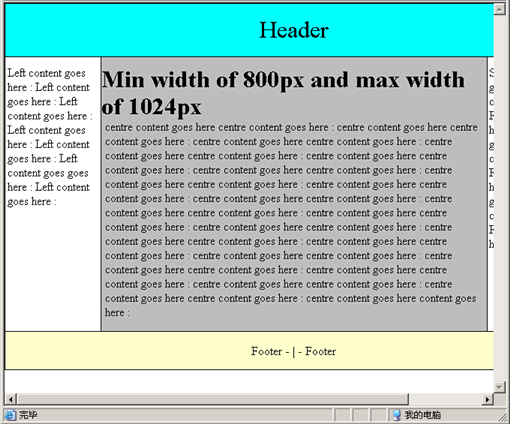This screenshot has height=424, width=510.
Task: Click the 完毕 status text
Action: click(x=28, y=415)
